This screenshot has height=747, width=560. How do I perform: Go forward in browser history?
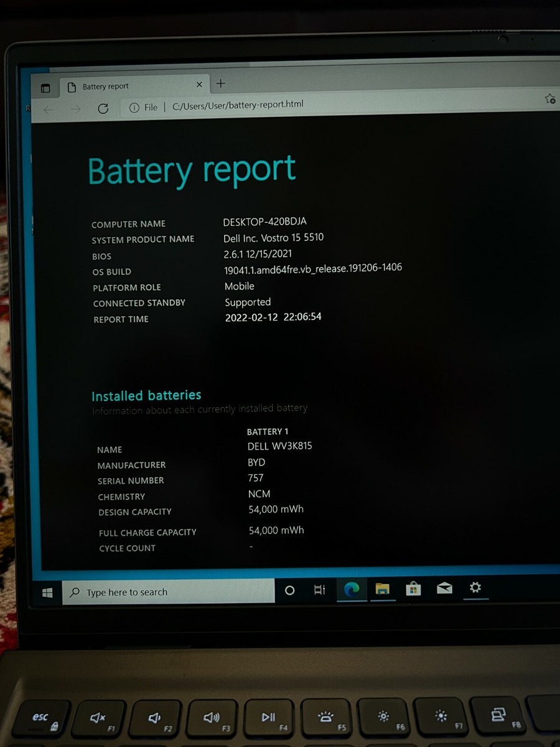pyautogui.click(x=76, y=109)
